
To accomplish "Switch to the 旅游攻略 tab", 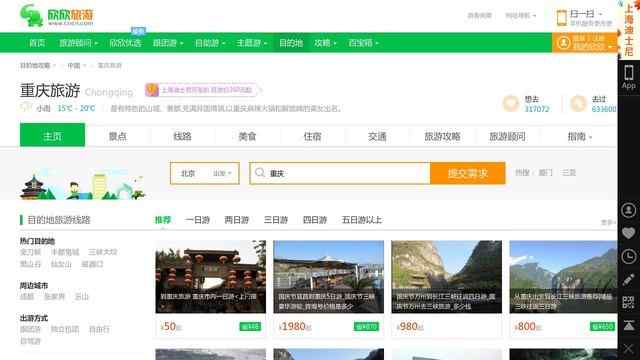I will [442, 136].
